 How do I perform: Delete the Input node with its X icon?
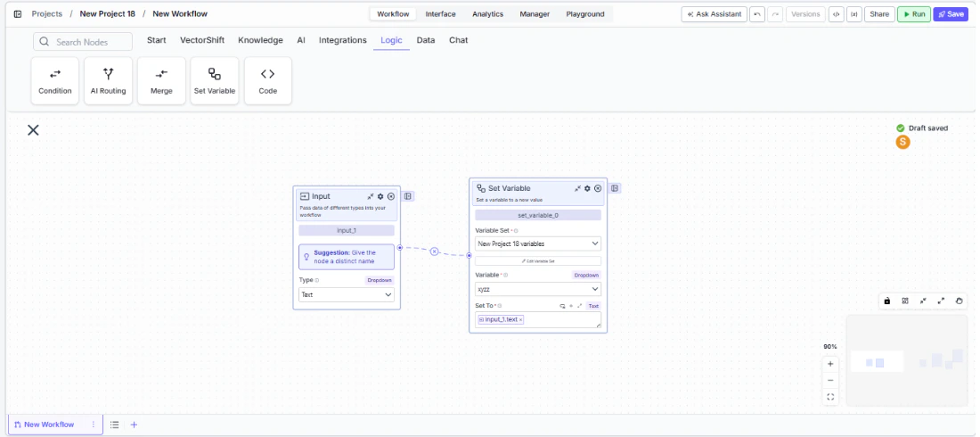point(391,196)
